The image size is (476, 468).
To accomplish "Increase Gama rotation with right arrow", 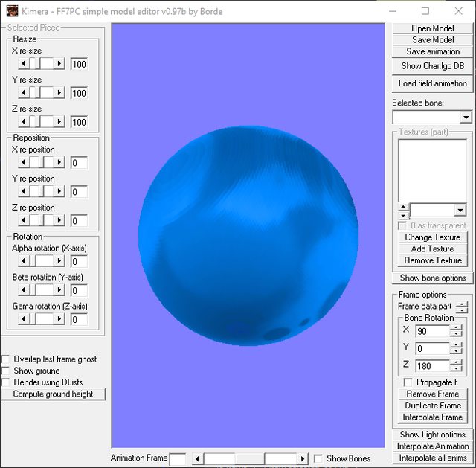I will pyautogui.click(x=59, y=319).
